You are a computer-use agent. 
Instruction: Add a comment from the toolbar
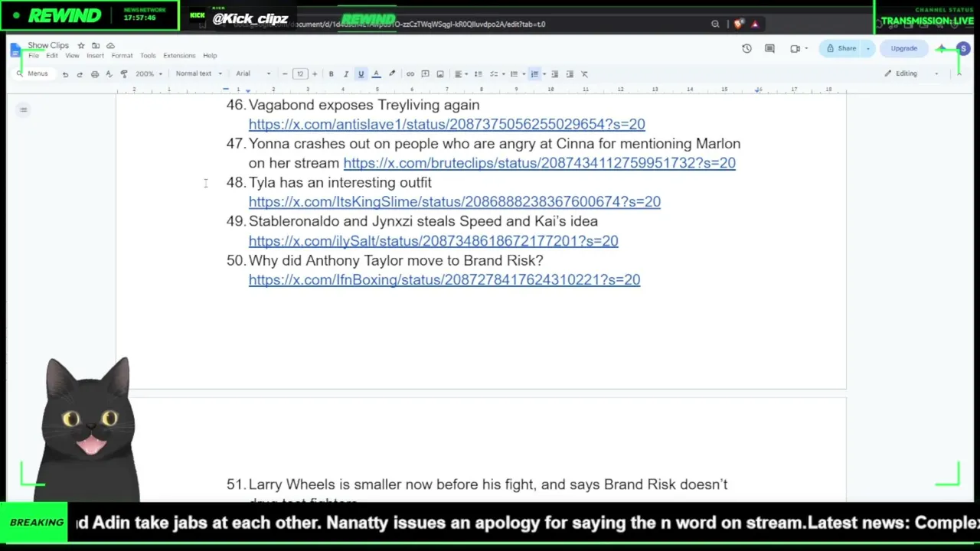click(425, 74)
